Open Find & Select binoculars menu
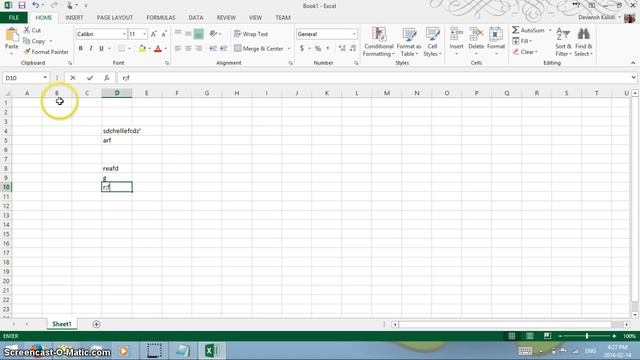The height and width of the screenshot is (360, 640). pos(583,42)
